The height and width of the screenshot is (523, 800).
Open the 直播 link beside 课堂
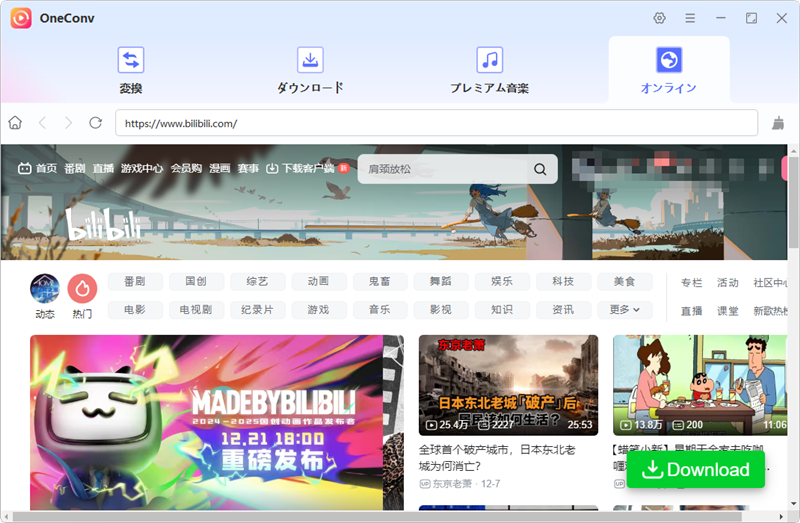[692, 311]
